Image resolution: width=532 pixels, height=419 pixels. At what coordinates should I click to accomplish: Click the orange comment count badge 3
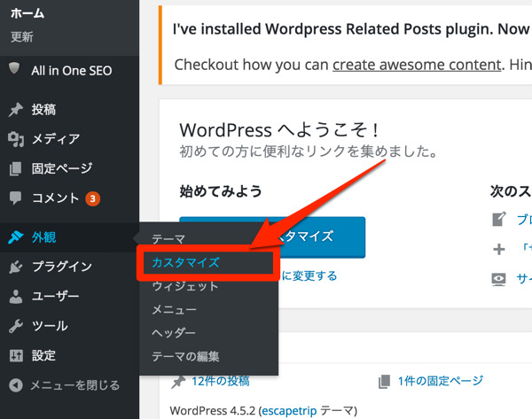pyautogui.click(x=92, y=198)
